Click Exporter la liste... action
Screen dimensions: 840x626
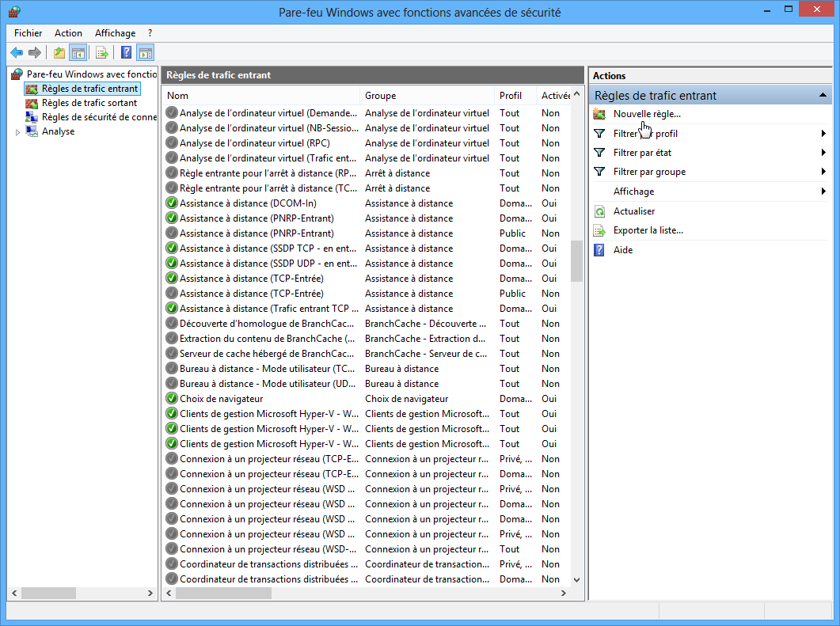coord(648,231)
